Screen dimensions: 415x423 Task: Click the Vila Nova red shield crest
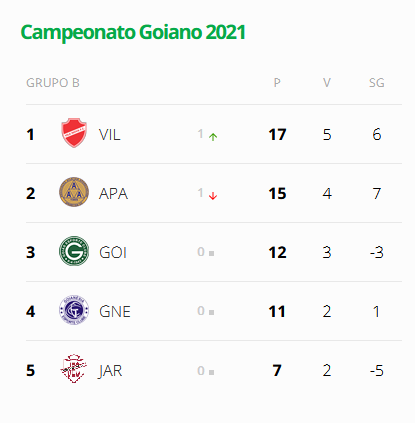tap(74, 133)
